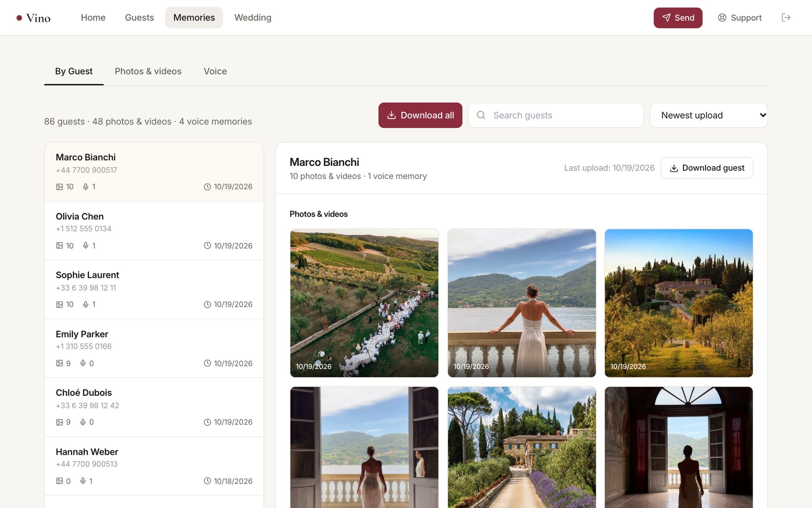Open the bride at lake balcony photo

click(522, 303)
